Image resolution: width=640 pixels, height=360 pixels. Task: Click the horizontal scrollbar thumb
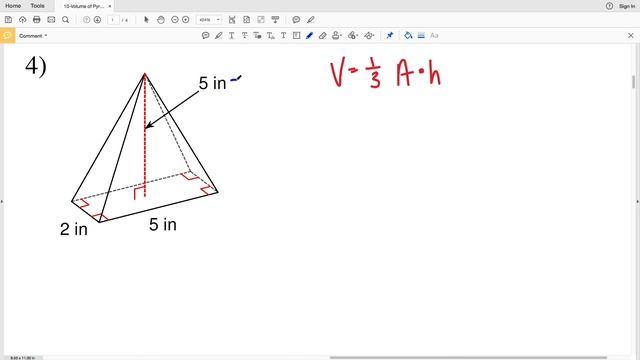468,358
